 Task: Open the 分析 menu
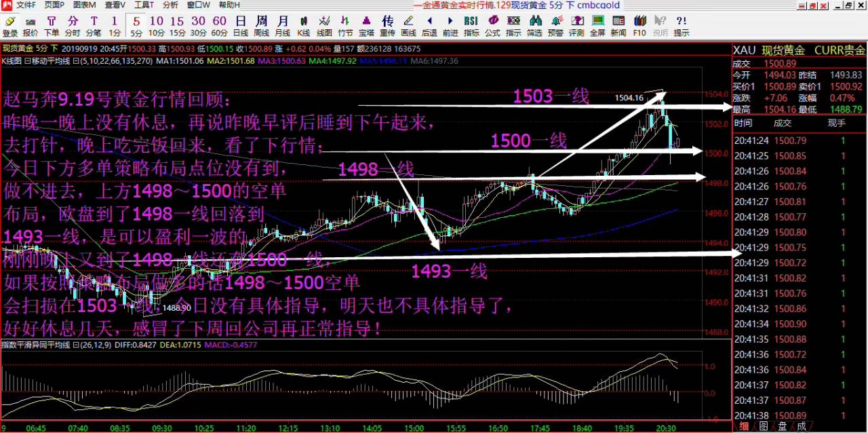point(170,5)
